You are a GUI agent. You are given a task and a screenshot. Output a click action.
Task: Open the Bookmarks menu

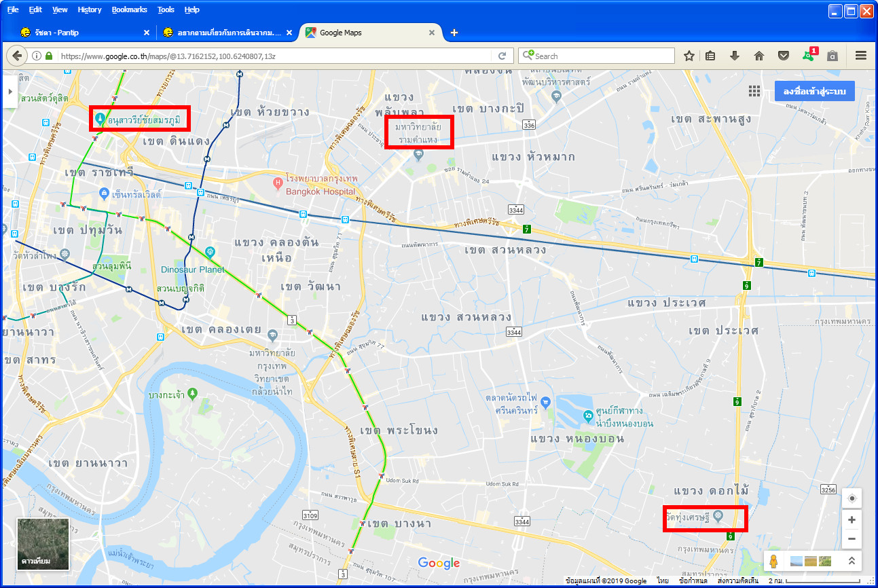click(129, 10)
